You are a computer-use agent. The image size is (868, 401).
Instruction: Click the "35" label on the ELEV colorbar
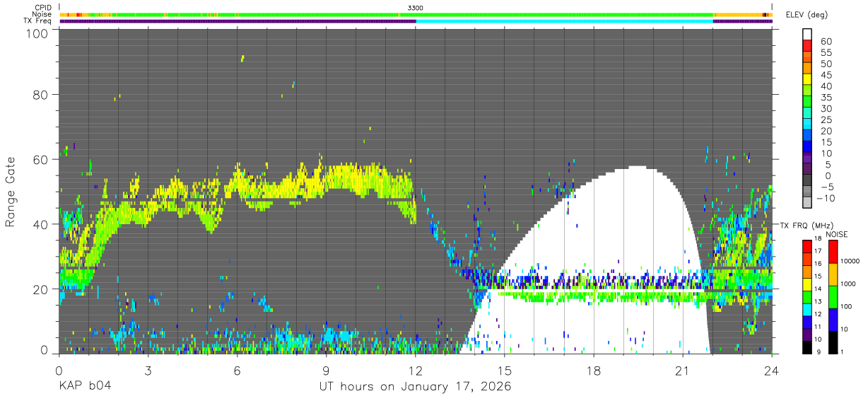click(826, 98)
